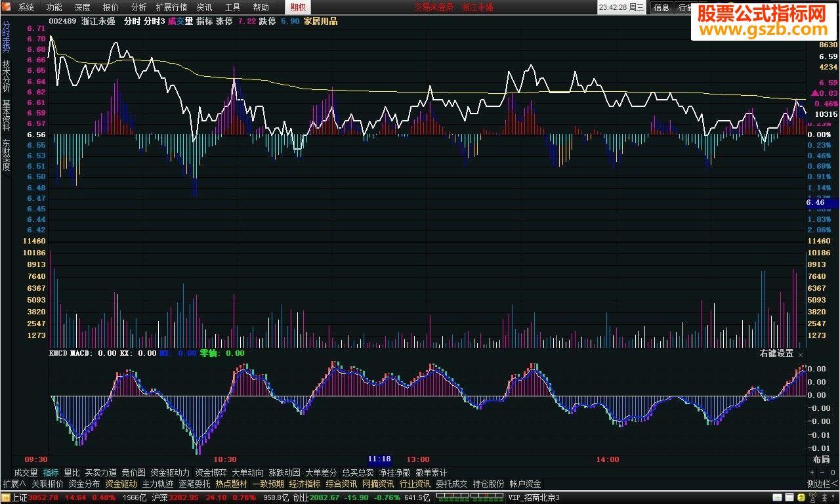
Task: Click the 信息 button at top right
Action: click(661, 7)
